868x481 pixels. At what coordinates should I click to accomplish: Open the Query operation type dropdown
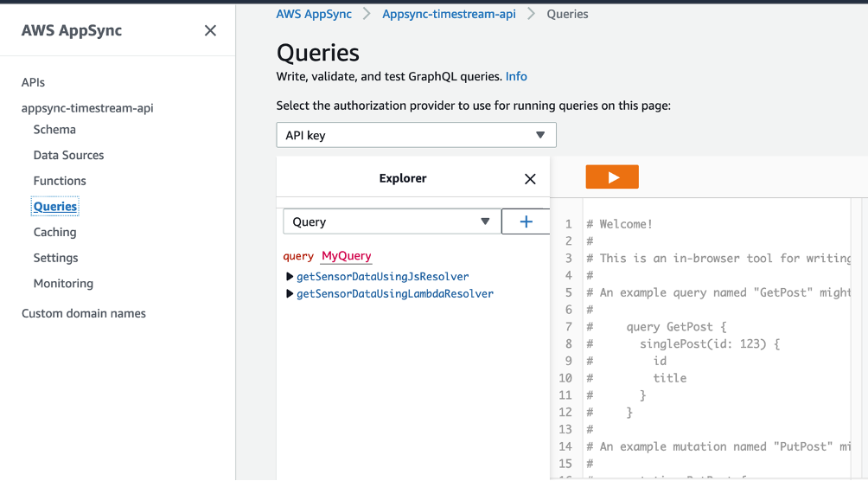tap(392, 221)
